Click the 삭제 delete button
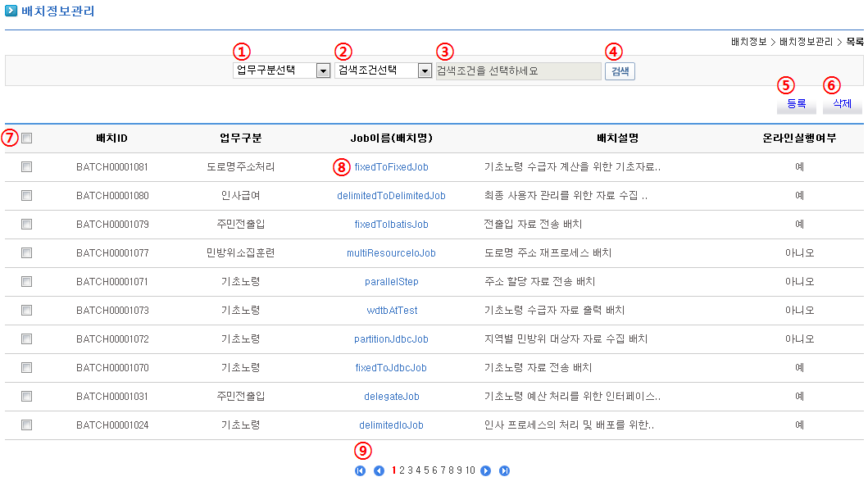Viewport: 868px width, 486px height. (x=842, y=104)
